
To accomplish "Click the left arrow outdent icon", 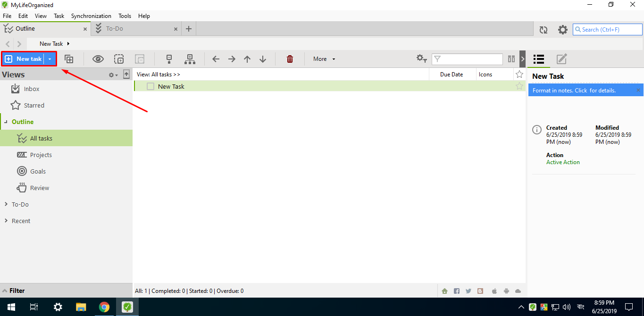I will pos(216,59).
